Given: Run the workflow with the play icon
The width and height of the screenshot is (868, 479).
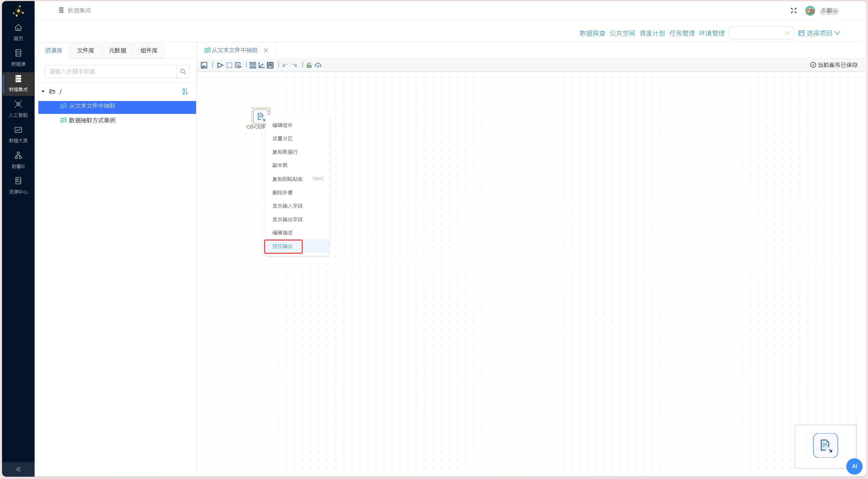Looking at the screenshot, I should click(x=220, y=65).
